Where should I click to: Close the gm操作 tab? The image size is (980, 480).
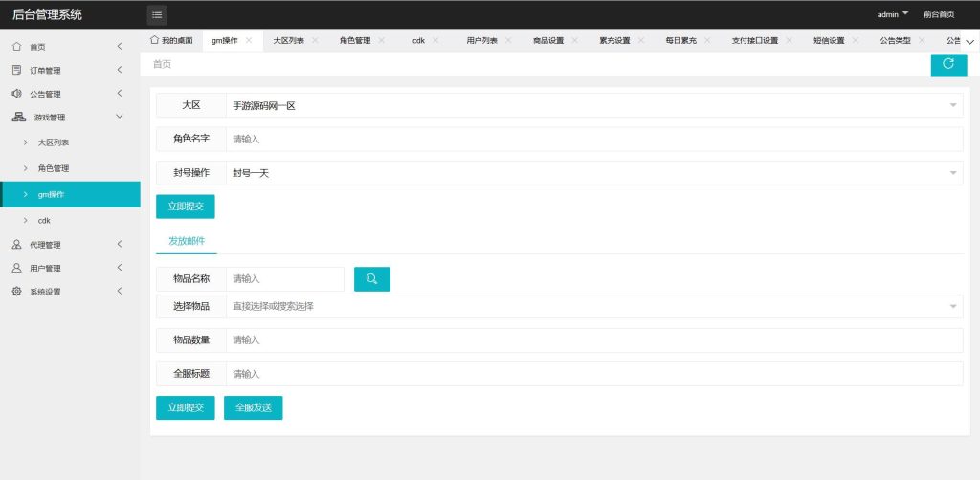click(x=249, y=40)
